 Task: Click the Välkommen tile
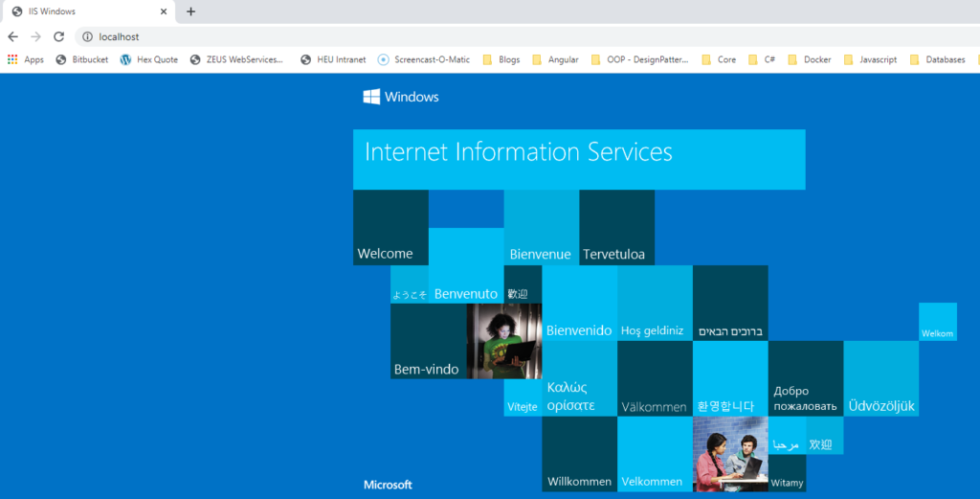tap(655, 379)
